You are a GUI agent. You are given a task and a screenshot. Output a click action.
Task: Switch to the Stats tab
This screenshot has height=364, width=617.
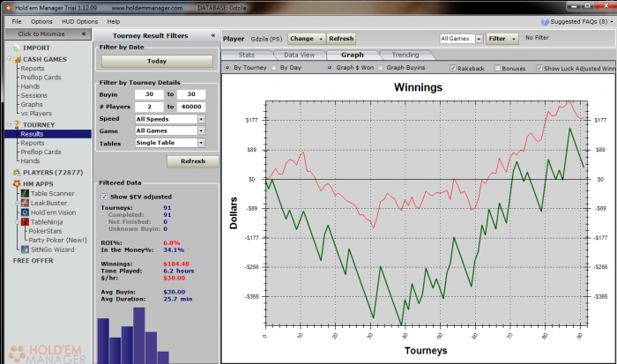(247, 56)
